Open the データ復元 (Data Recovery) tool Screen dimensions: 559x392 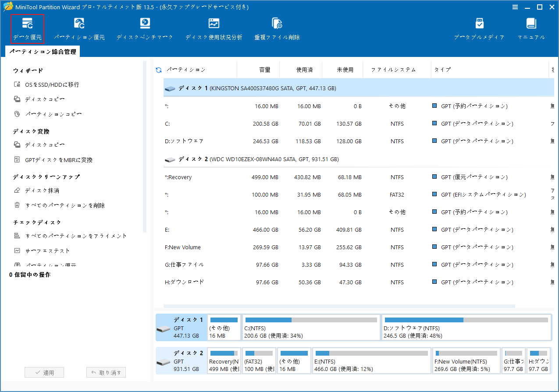27,28
